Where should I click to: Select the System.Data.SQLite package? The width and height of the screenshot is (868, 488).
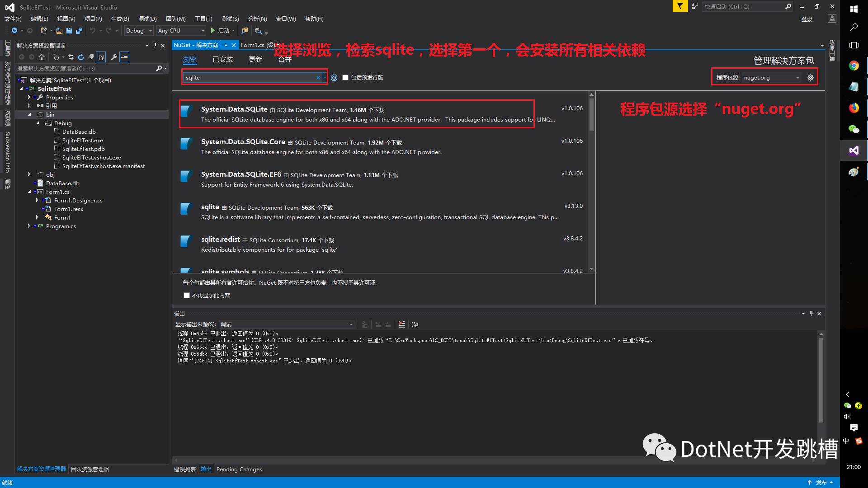[379, 114]
